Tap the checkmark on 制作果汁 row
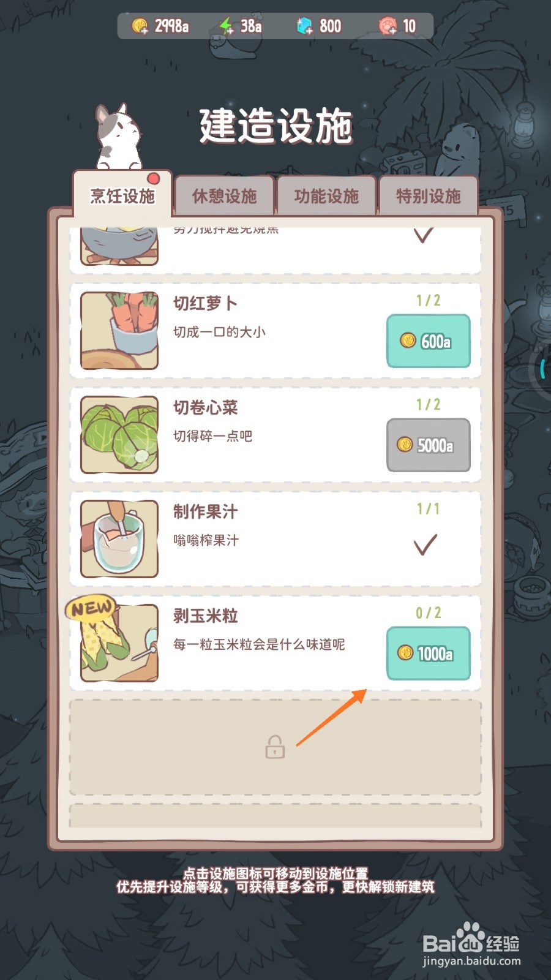This screenshot has height=980, width=551. click(x=425, y=545)
